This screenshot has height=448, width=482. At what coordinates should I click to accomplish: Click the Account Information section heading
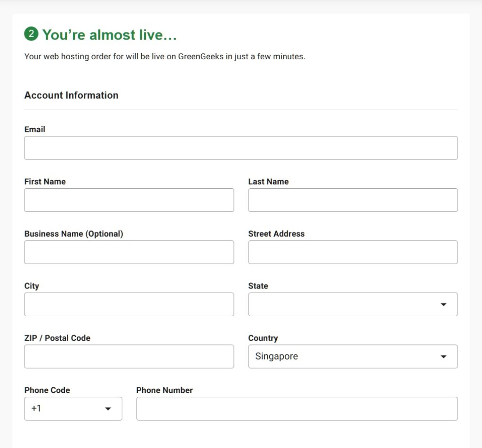coord(71,95)
